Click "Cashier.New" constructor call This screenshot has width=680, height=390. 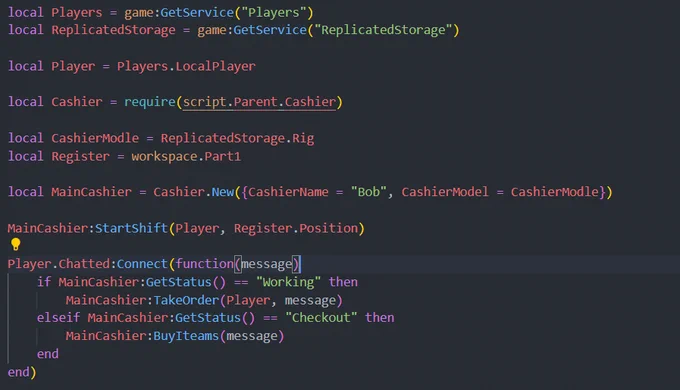coord(193,192)
